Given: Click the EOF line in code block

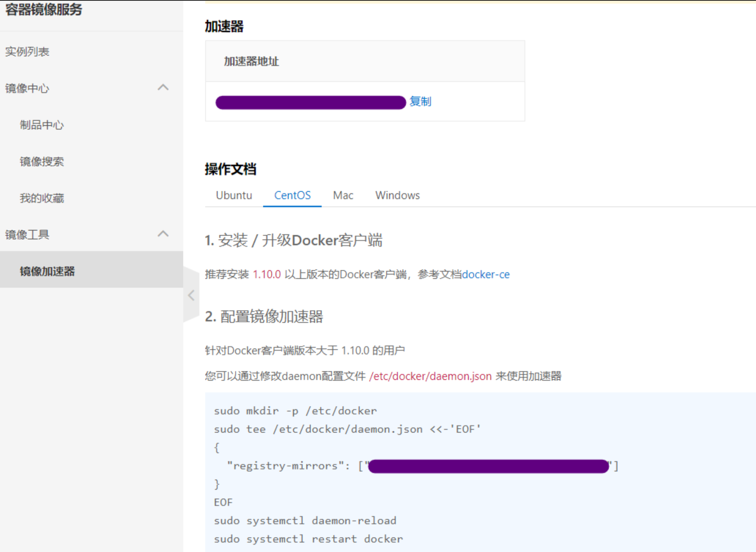Looking at the screenshot, I should [x=223, y=502].
